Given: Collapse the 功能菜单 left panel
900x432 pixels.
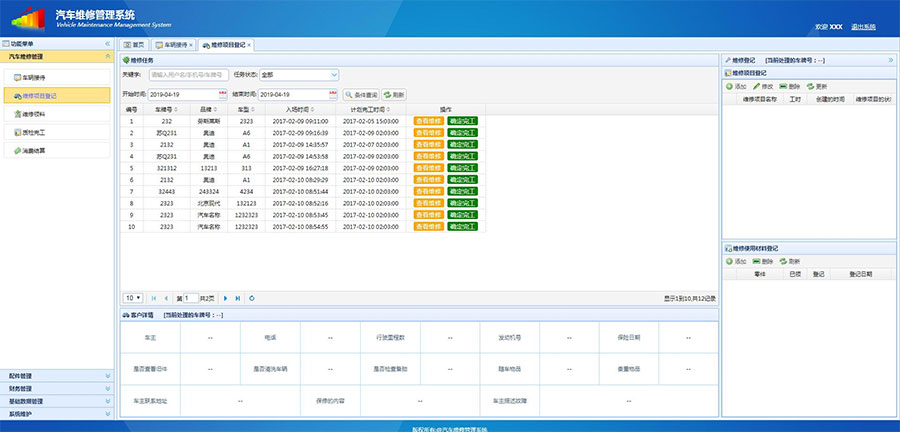Looking at the screenshot, I should point(108,45).
